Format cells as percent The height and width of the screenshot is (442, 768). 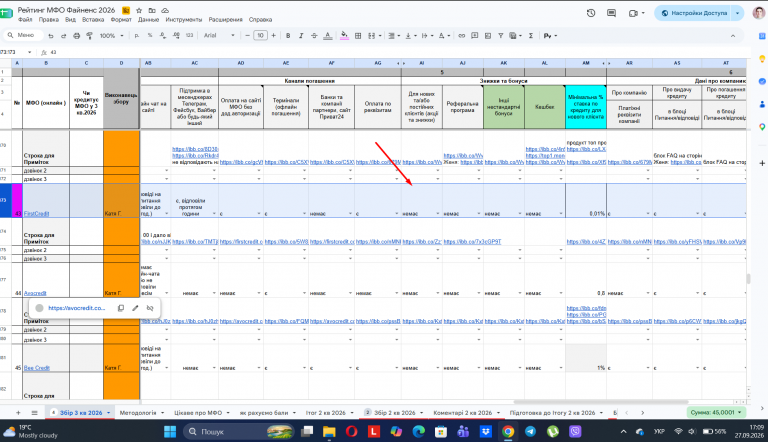(x=150, y=35)
